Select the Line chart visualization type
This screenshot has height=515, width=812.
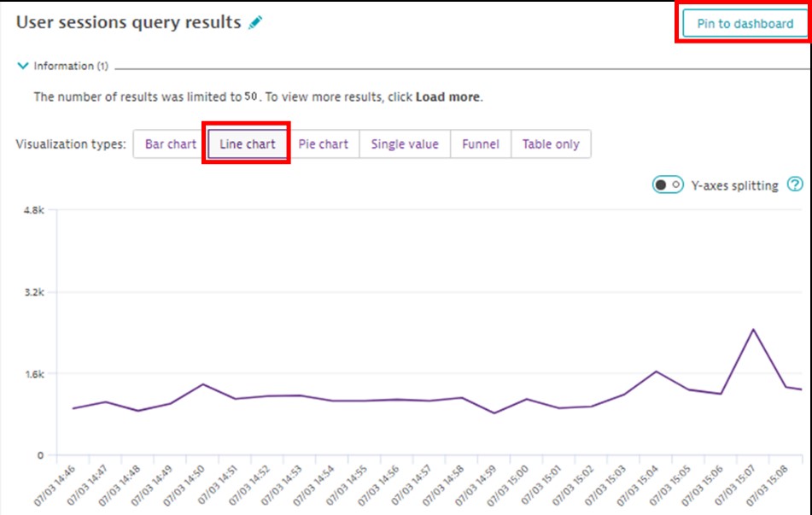point(246,143)
